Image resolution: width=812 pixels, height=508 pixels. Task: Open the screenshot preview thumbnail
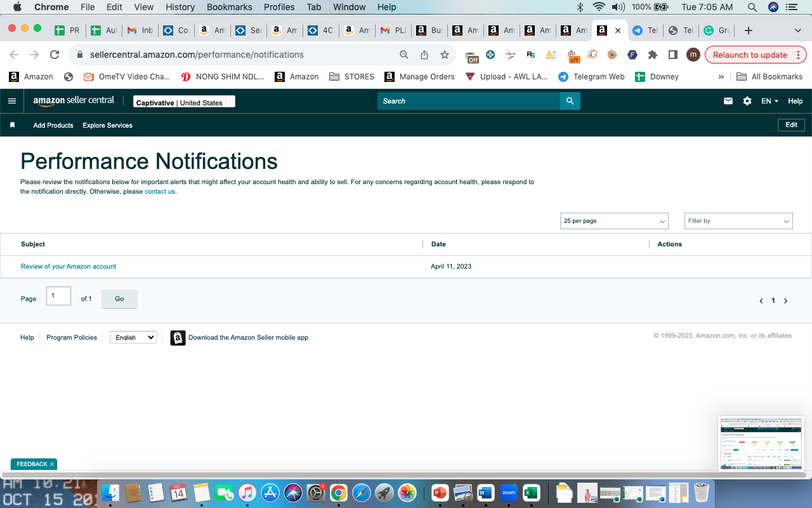tap(761, 443)
